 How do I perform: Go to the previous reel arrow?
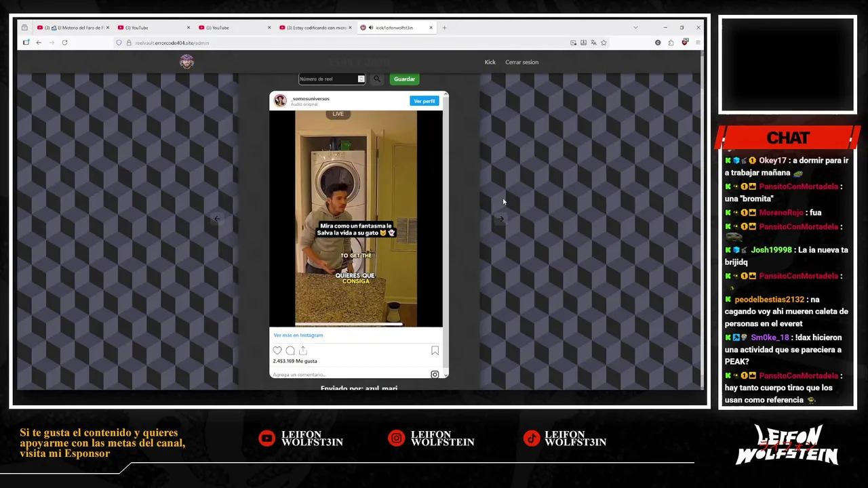(x=217, y=218)
